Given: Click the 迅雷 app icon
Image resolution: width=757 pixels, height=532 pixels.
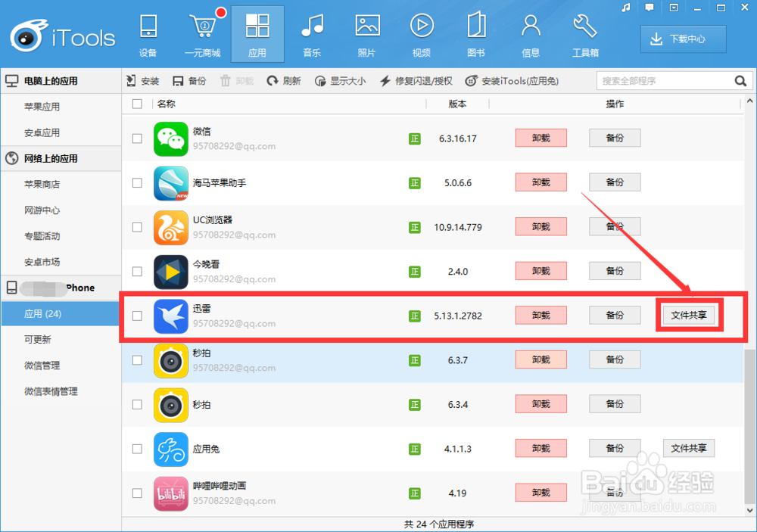Looking at the screenshot, I should (171, 316).
